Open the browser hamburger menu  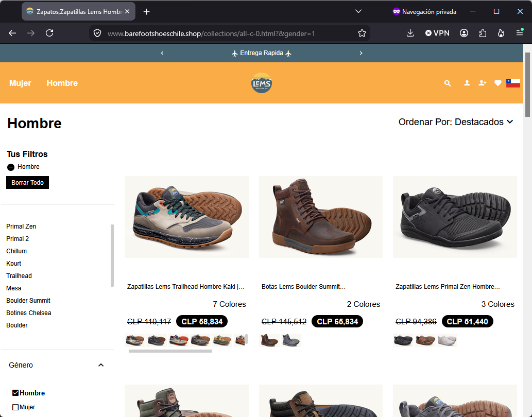click(520, 32)
